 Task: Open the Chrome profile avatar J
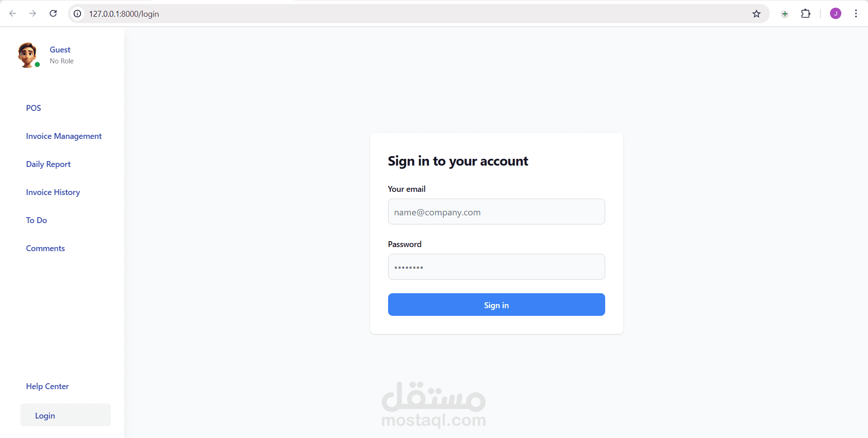tap(835, 14)
